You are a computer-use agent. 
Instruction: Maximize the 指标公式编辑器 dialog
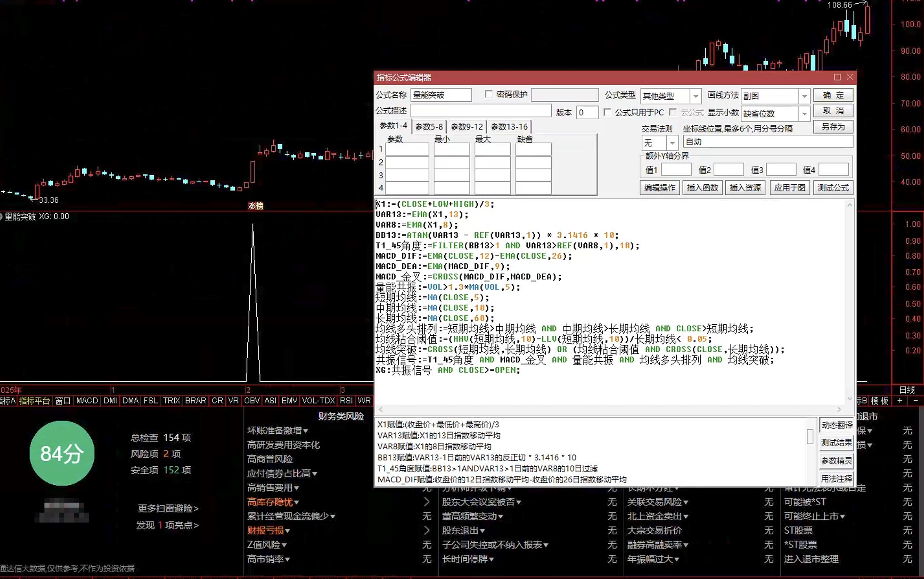click(x=837, y=77)
